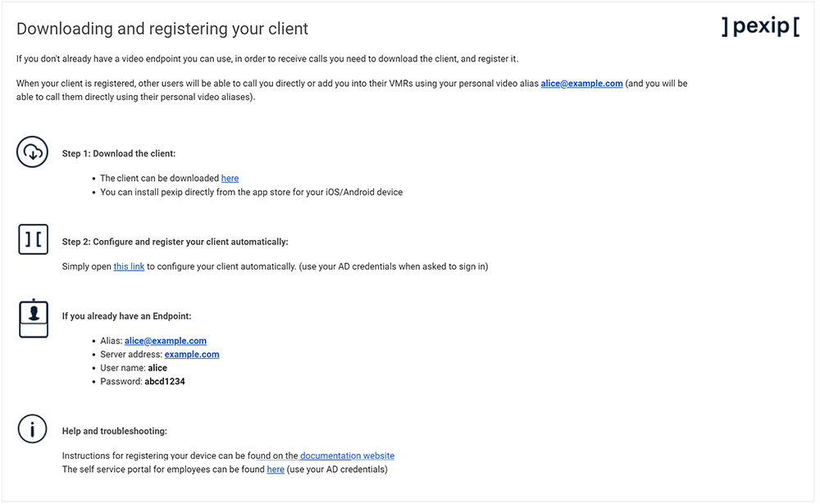Viewport: 820px width, 504px height.
Task: Click the help information circle icon
Action: [33, 429]
